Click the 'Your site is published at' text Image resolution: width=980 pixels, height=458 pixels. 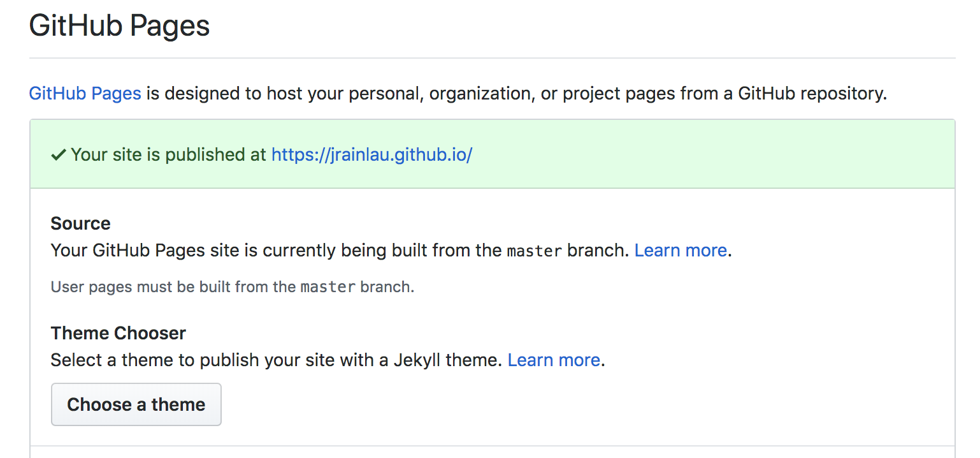tap(169, 155)
